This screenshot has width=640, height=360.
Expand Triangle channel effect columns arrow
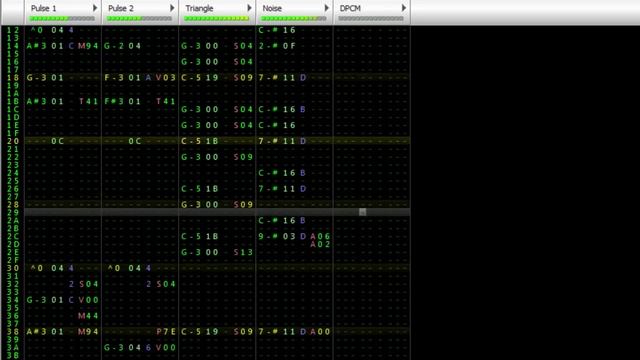point(249,8)
